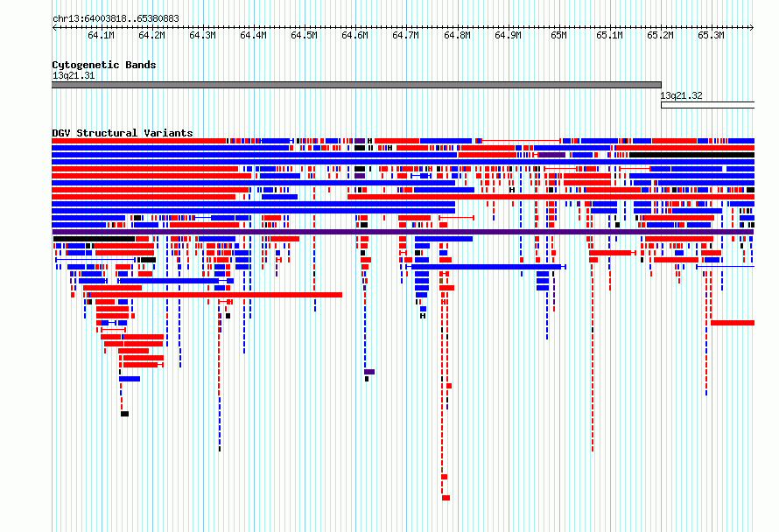Select the bottommost red variant block near 64.77M
Screen dimensions: 779x532
tap(446, 498)
